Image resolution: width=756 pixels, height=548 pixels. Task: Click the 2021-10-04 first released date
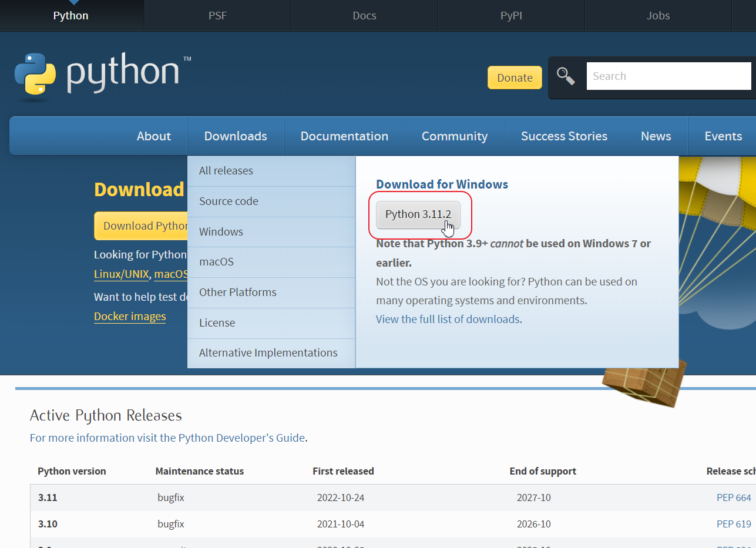click(x=341, y=524)
